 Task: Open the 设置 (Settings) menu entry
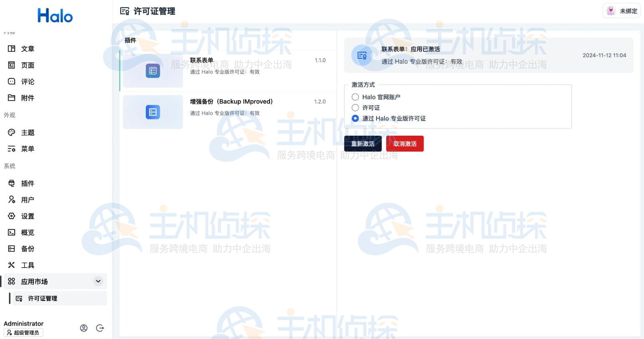[x=27, y=216]
